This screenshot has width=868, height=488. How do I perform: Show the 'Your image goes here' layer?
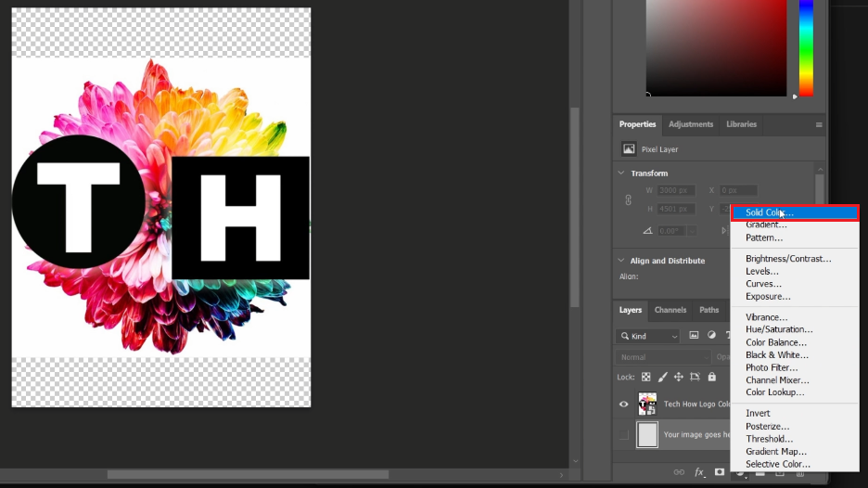click(624, 435)
